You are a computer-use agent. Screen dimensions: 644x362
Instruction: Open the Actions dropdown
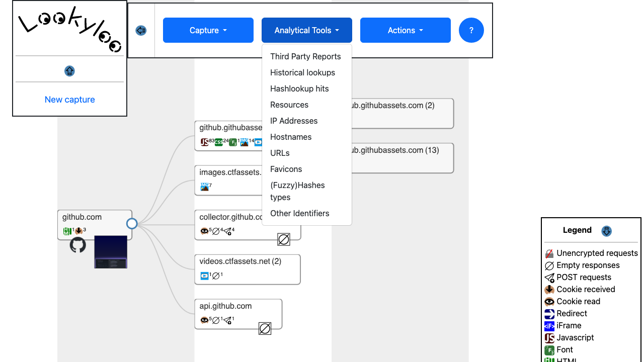point(406,30)
